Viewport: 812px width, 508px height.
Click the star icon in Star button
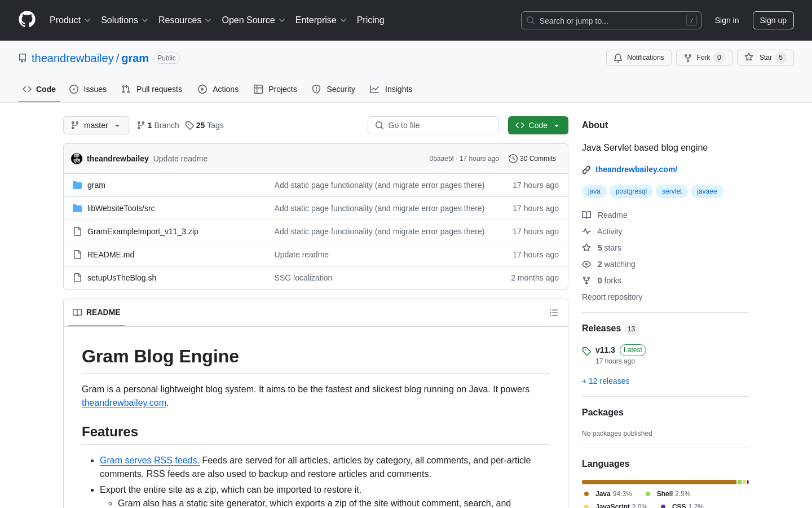pyautogui.click(x=749, y=57)
